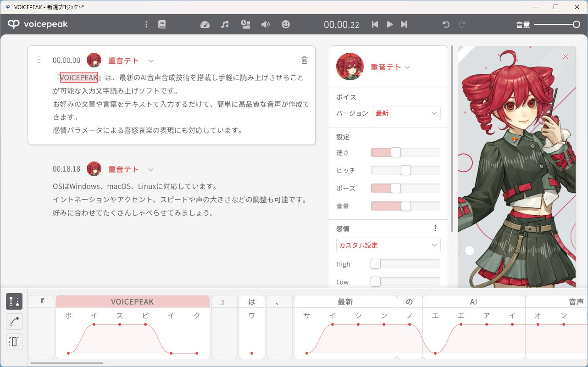This screenshot has width=588, height=367.
Task: Select the VOICEPEAK phrase header in accent editor
Action: pos(133,301)
